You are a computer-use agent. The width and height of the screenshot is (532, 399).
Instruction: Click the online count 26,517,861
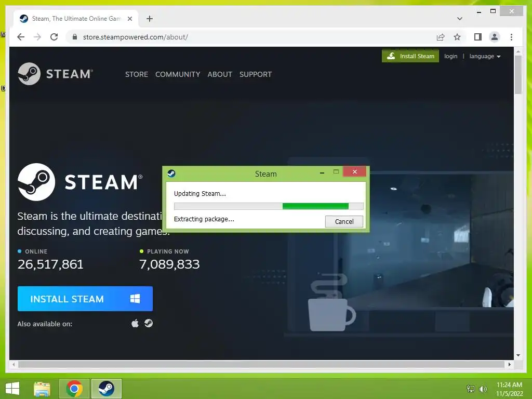click(x=50, y=264)
